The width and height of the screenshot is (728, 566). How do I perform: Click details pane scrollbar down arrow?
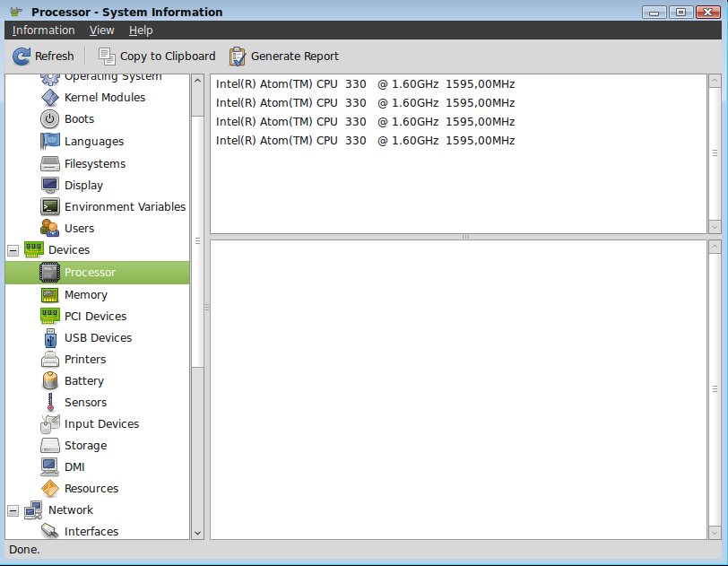point(715,533)
